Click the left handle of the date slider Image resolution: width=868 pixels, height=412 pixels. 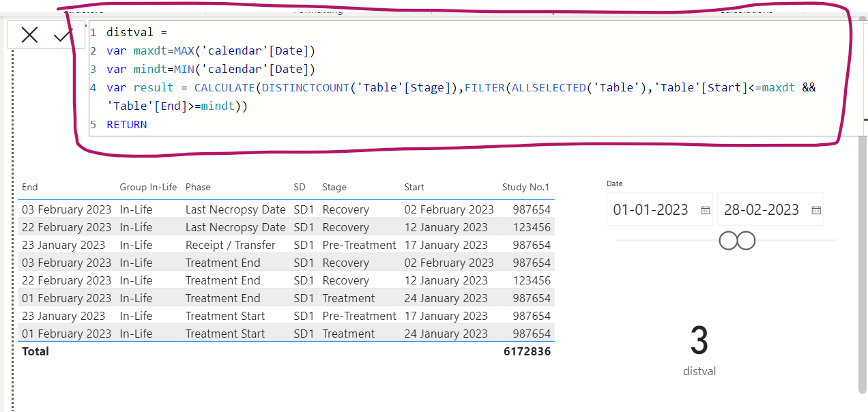(x=728, y=241)
